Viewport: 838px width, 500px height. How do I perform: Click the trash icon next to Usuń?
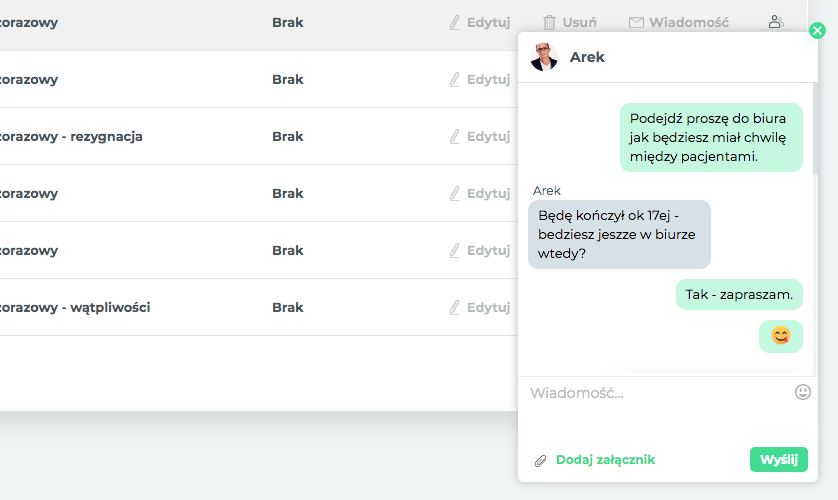549,22
